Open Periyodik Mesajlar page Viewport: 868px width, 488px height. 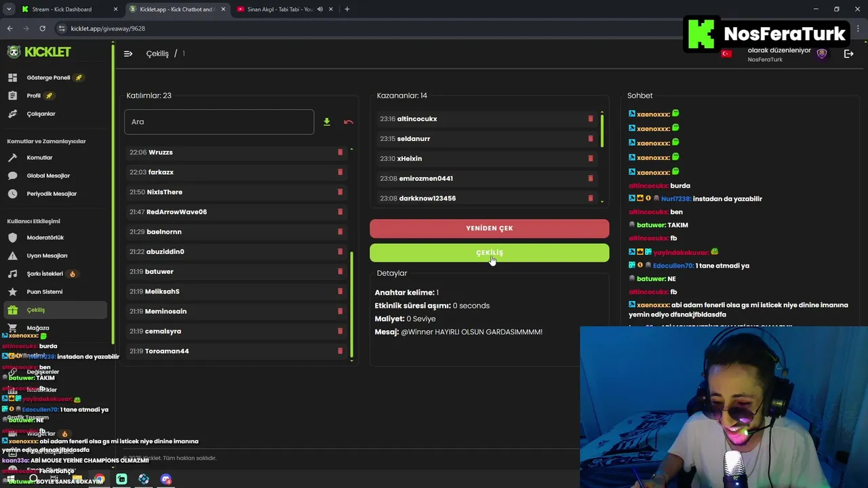coord(52,194)
